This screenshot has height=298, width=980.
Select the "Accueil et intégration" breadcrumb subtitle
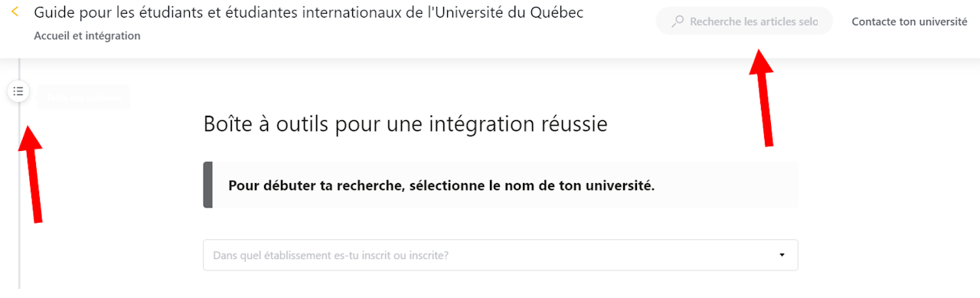87,36
